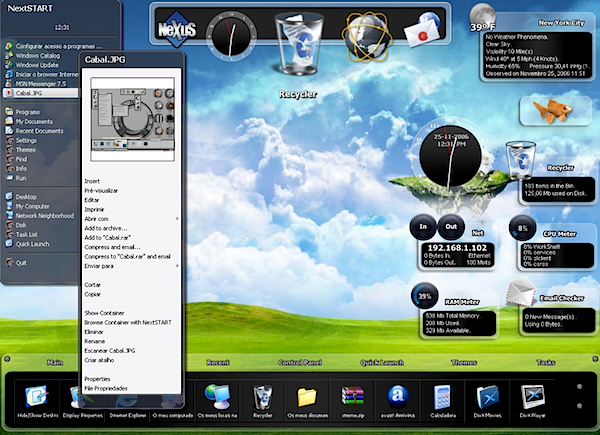Choose Copiar in context menu
The height and width of the screenshot is (435, 600).
[92, 294]
